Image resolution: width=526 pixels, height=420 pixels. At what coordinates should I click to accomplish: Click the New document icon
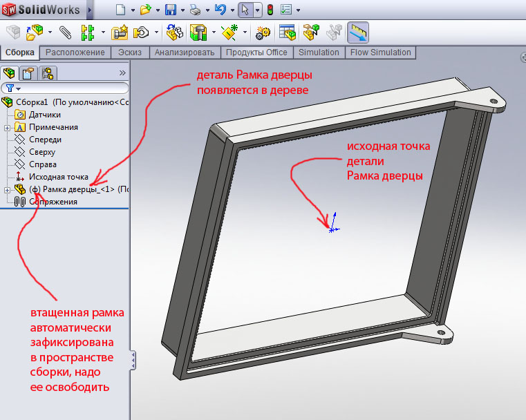[x=121, y=10]
